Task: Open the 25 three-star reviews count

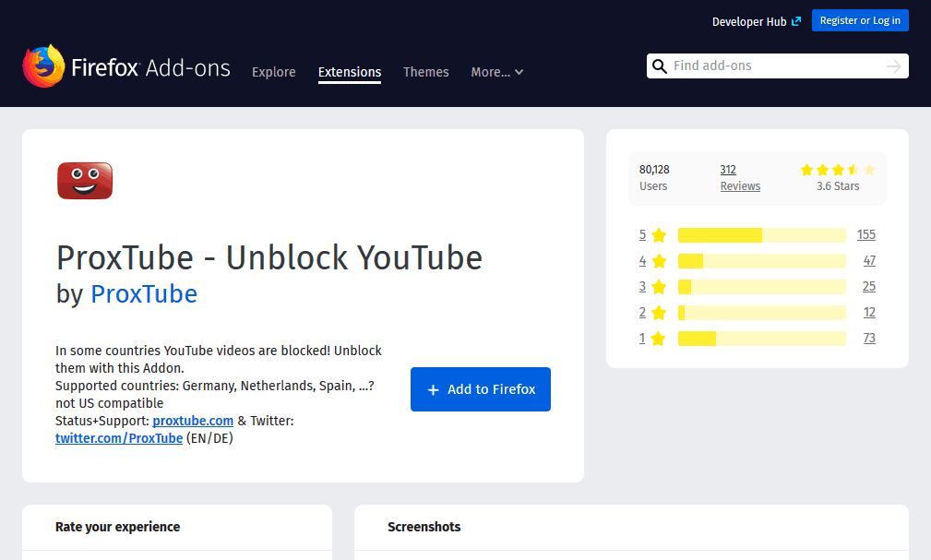Action: coord(869,286)
